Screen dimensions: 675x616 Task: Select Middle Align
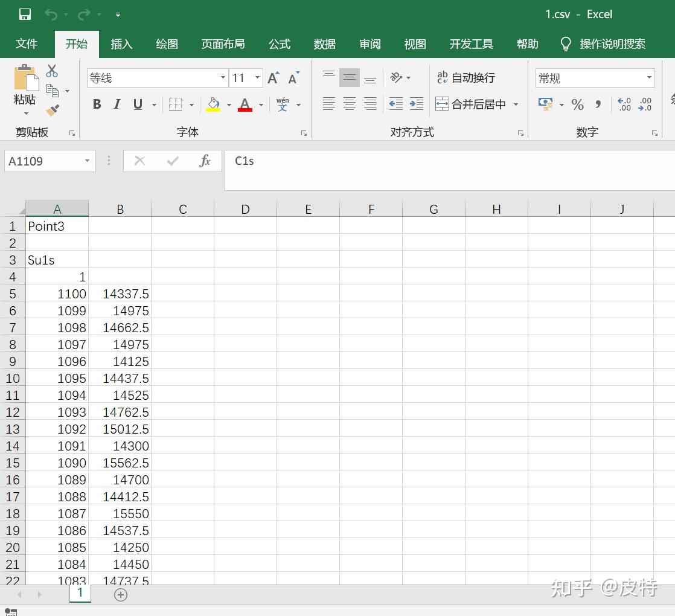350,77
